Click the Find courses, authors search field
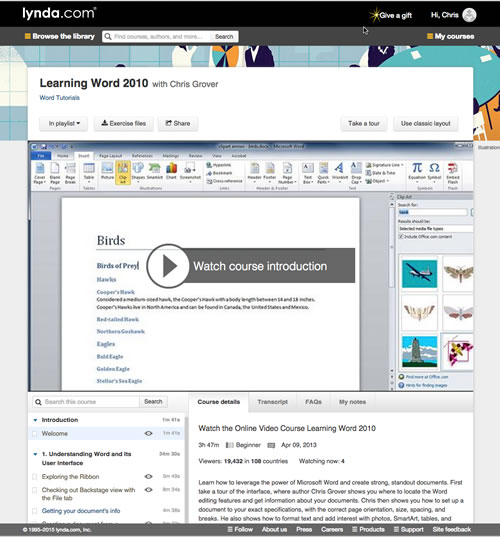 [157, 37]
